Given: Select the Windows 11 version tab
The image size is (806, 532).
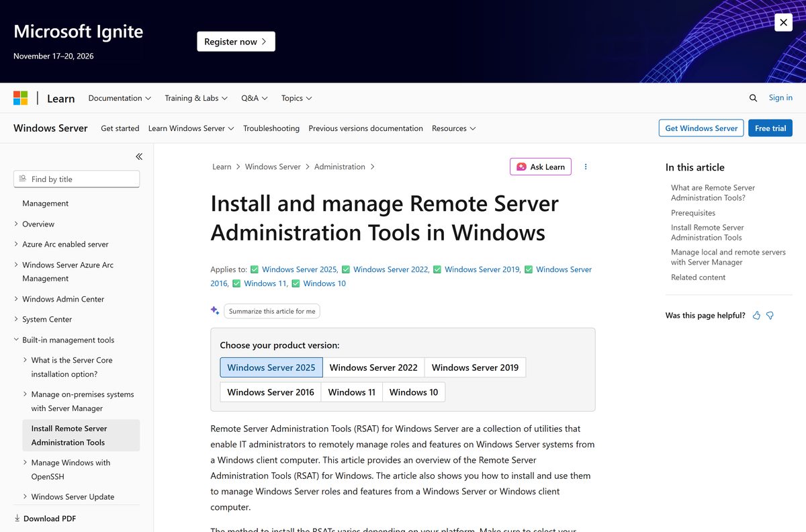Looking at the screenshot, I should (352, 392).
